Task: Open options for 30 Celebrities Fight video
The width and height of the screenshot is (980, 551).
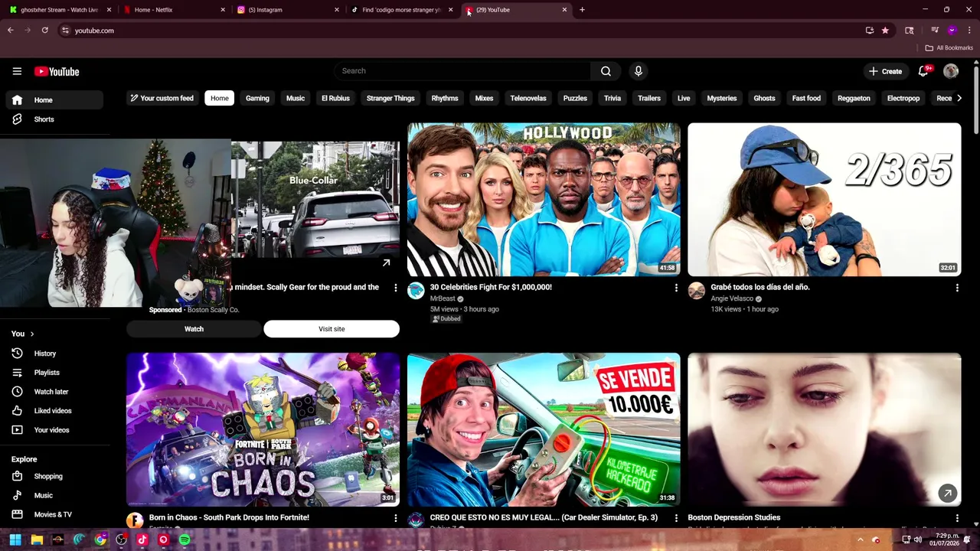Action: click(x=676, y=288)
